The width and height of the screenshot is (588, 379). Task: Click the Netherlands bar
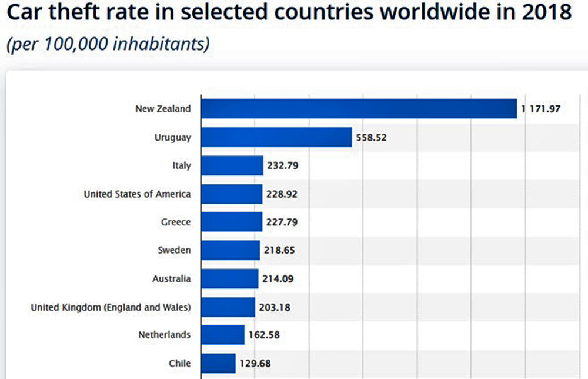pyautogui.click(x=223, y=335)
